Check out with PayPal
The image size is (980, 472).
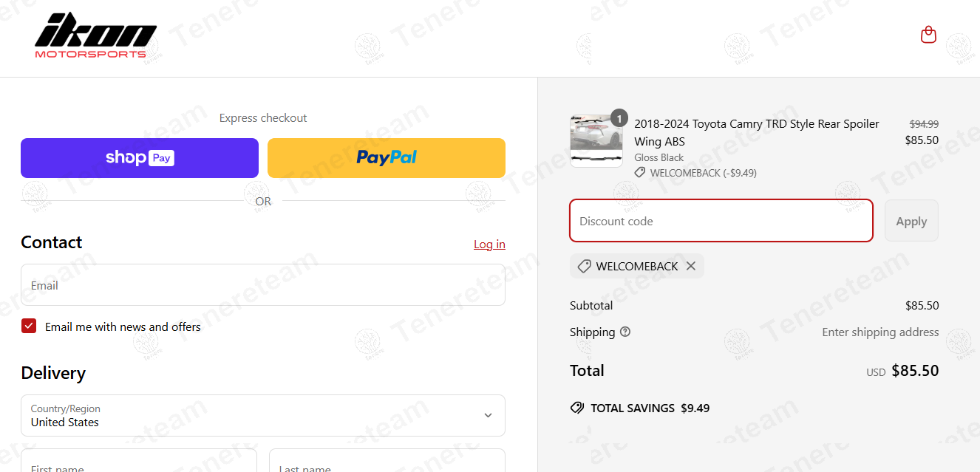(387, 158)
